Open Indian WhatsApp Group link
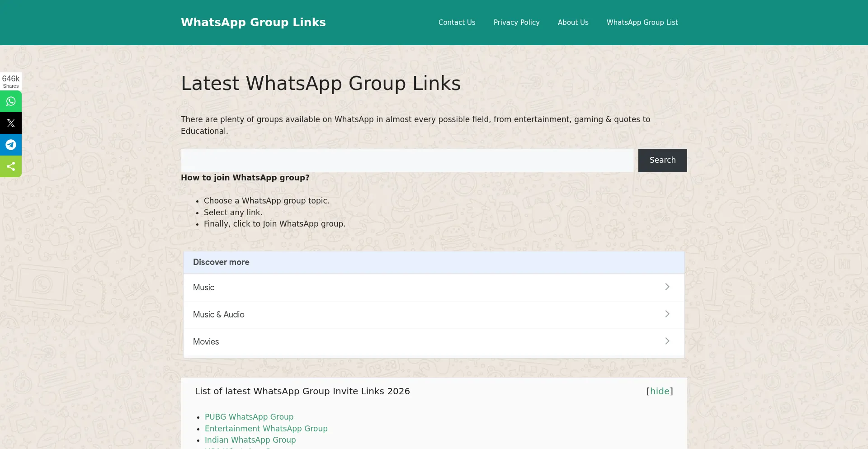Screen dimensions: 868x449 click(250, 440)
